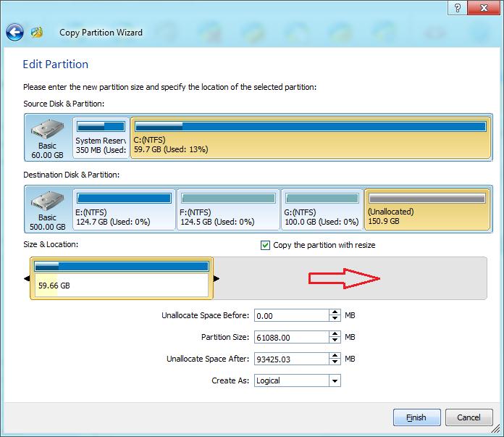Click the Unallocate Space Before field
The image size is (504, 437).
[291, 316]
